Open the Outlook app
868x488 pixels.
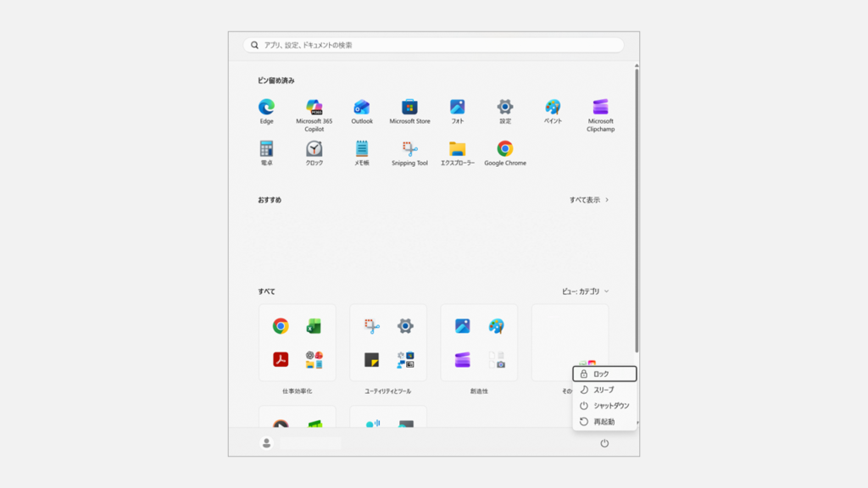tap(362, 108)
